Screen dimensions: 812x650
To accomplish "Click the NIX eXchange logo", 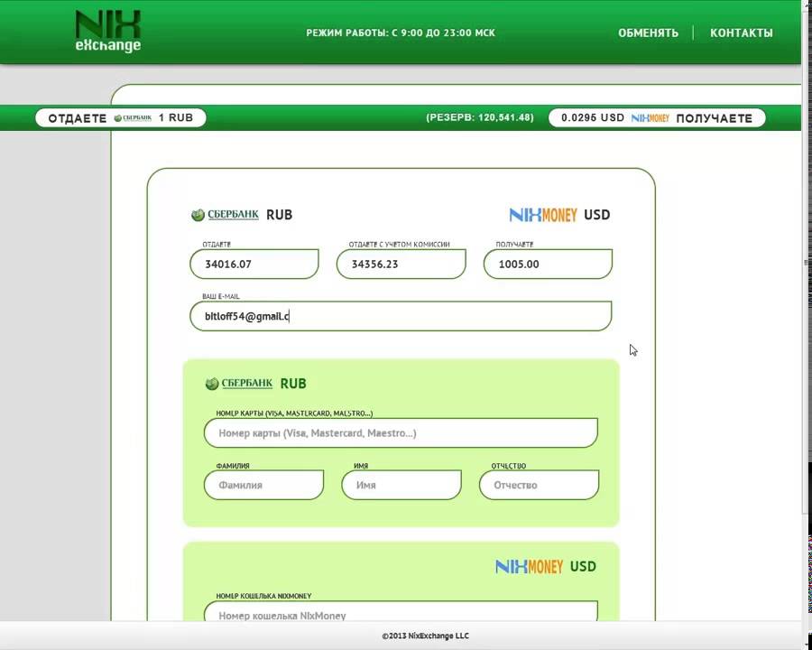I will [x=107, y=32].
